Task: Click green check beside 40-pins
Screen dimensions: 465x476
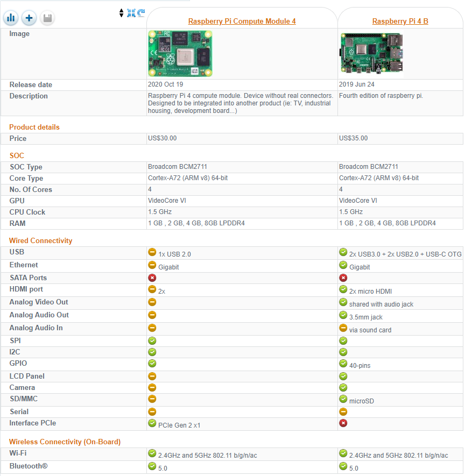Action: [343, 364]
